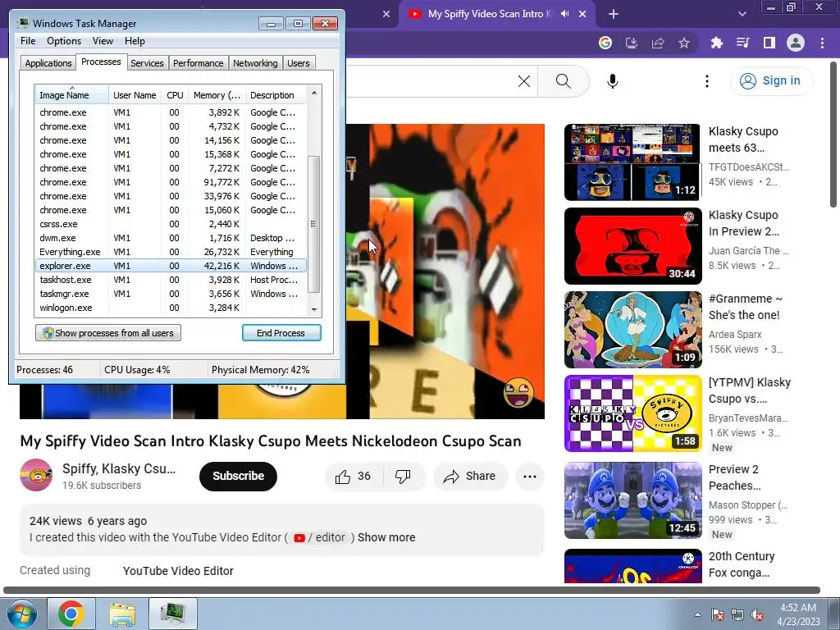This screenshot has height=630, width=840.
Task: Bookmark this page with the star icon
Action: 684,43
